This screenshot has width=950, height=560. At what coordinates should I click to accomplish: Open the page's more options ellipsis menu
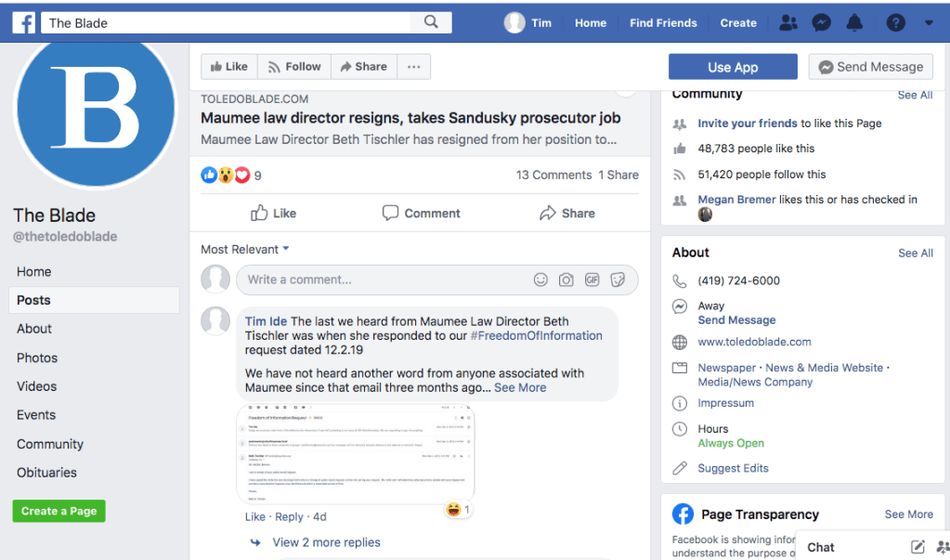[414, 67]
